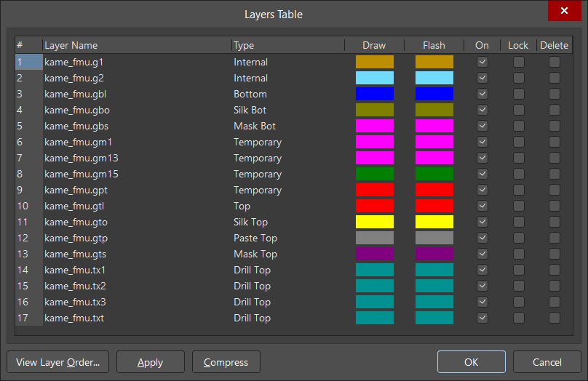
Task: Open Type cell 'Bottom' for kame_fmu.gbl
Action: [x=250, y=94]
